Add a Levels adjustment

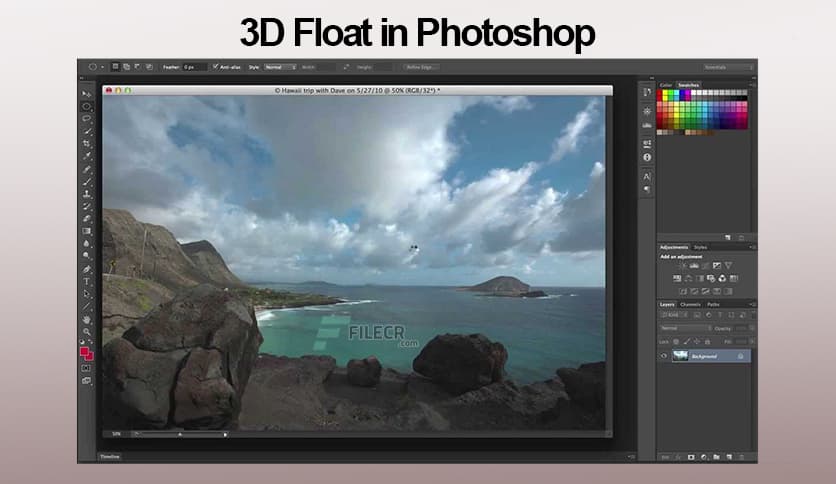pos(694,265)
